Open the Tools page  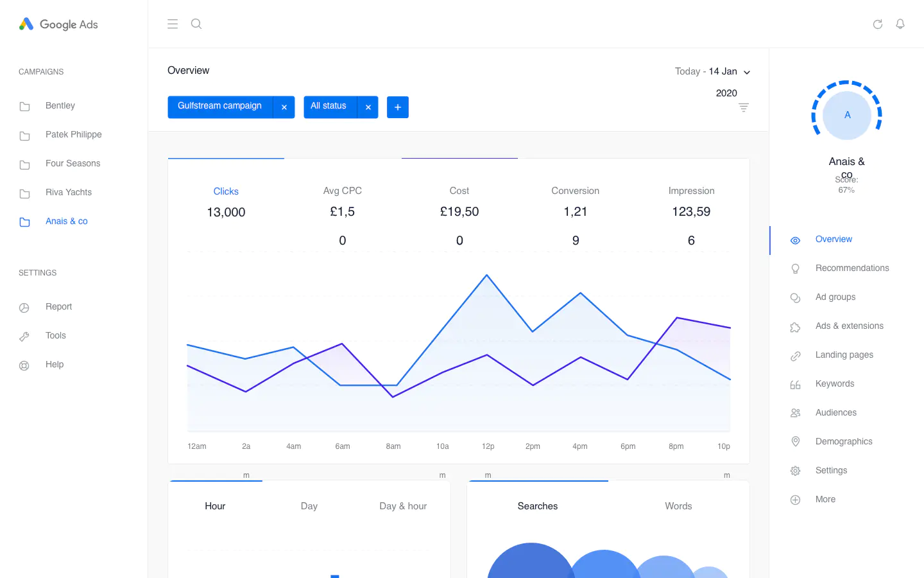pos(56,335)
